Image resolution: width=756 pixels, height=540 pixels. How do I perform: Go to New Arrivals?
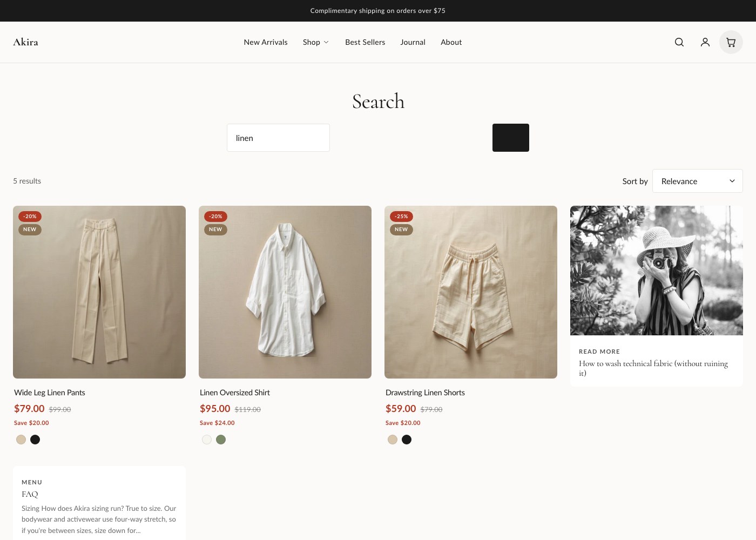pos(266,42)
